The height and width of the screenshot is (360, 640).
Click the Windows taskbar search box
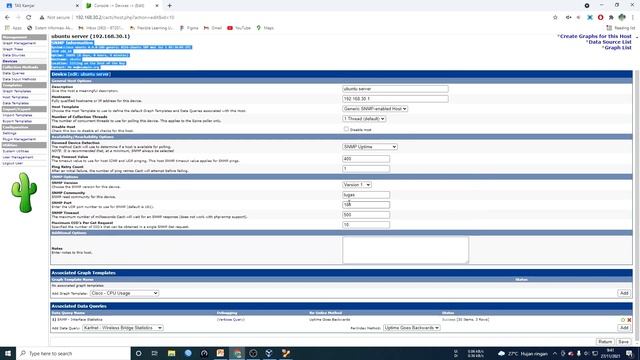click(73, 353)
